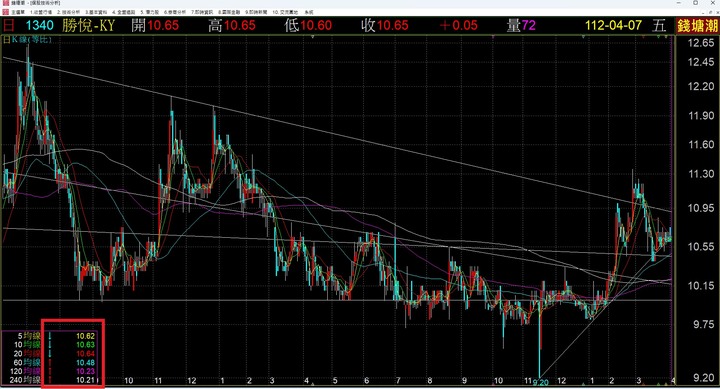Click the title bar application icon

click(6, 3)
